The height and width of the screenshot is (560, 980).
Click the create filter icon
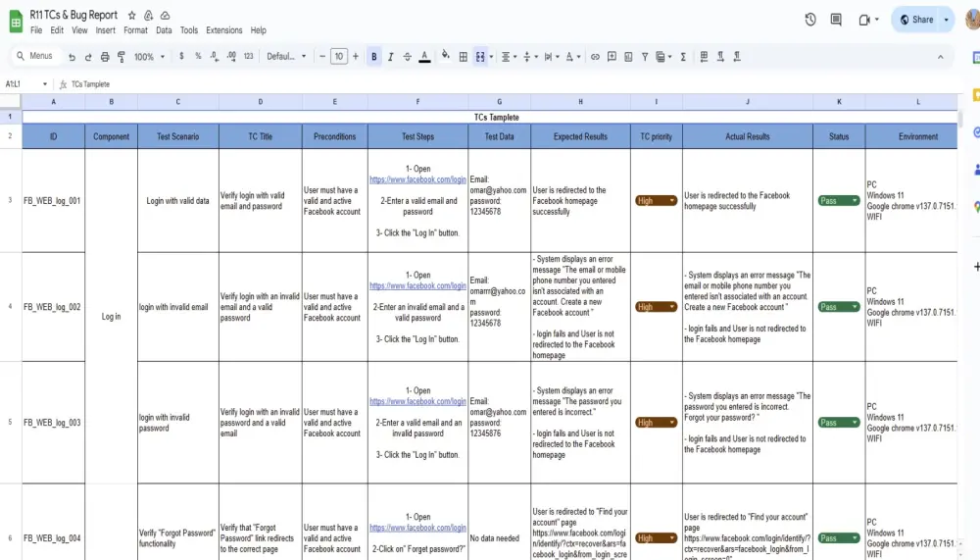645,57
